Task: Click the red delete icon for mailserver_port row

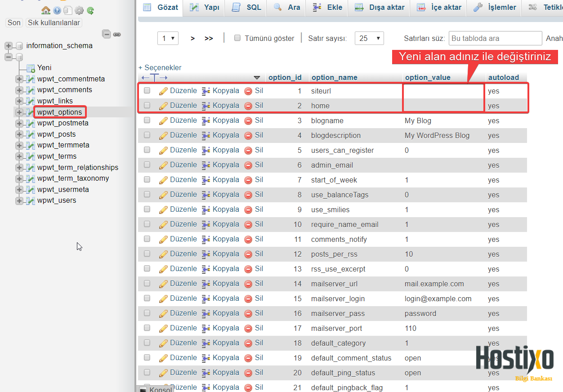Action: point(248,328)
